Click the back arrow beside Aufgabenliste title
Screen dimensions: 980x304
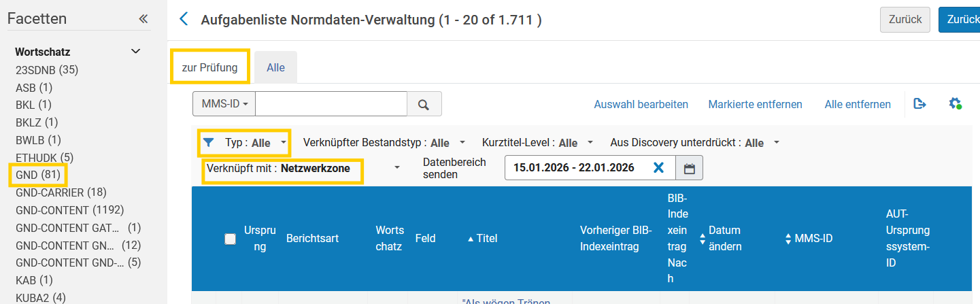click(183, 19)
